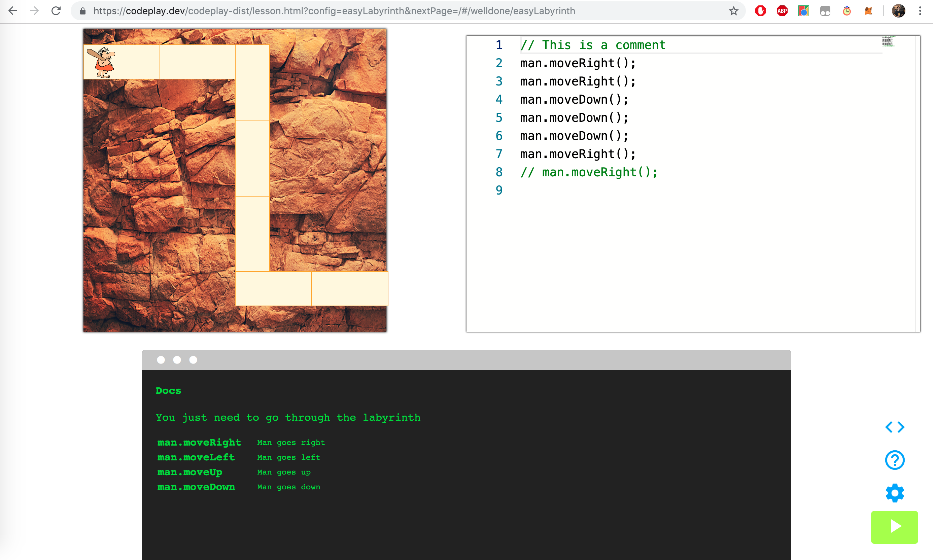This screenshot has height=560, width=933.
Task: Open AdBlock Plus extension icon
Action: [x=782, y=11]
